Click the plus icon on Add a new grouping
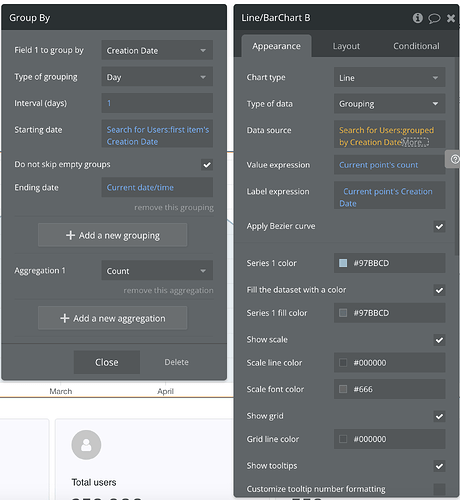Image resolution: width=460 pixels, height=500 pixels. pos(70,235)
